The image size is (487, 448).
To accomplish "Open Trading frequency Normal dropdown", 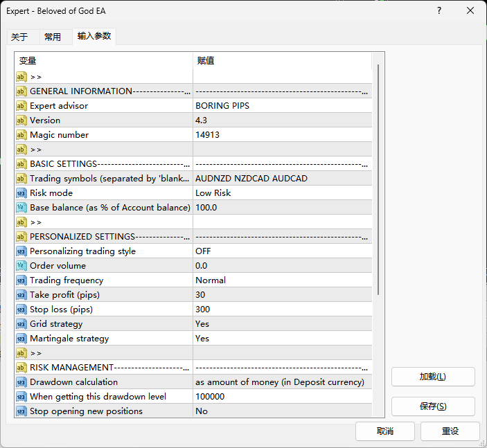I will tap(283, 280).
